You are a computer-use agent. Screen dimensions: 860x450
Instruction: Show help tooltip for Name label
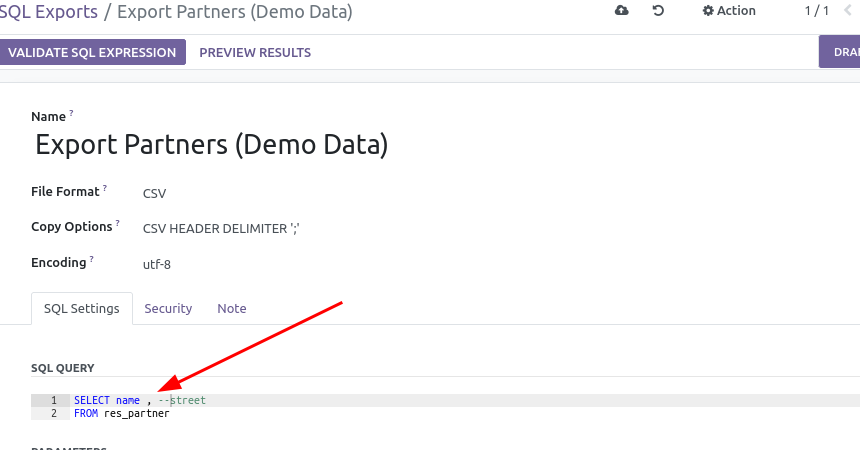pos(71,113)
